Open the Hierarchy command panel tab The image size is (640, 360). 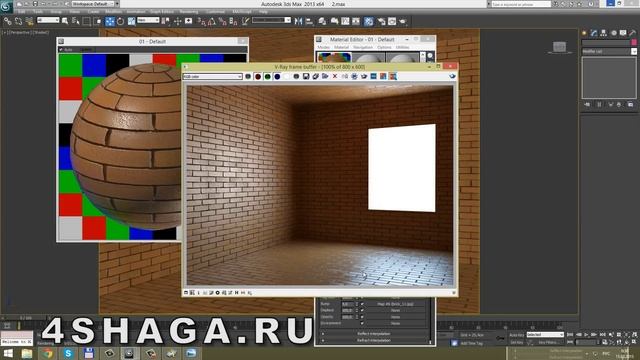pyautogui.click(x=603, y=33)
